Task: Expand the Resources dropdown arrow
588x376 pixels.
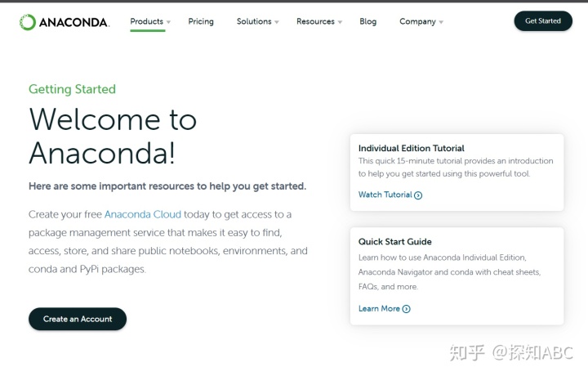Action: click(x=340, y=22)
